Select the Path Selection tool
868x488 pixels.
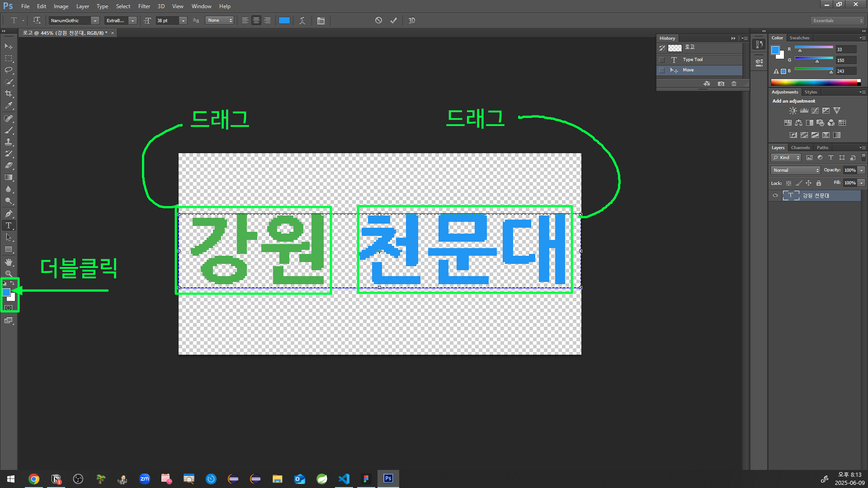coord(9,237)
